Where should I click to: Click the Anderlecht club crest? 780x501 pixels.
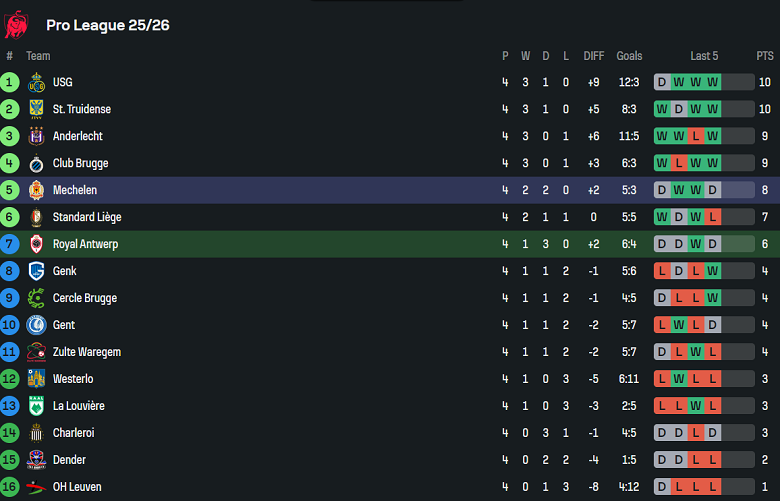(x=37, y=136)
